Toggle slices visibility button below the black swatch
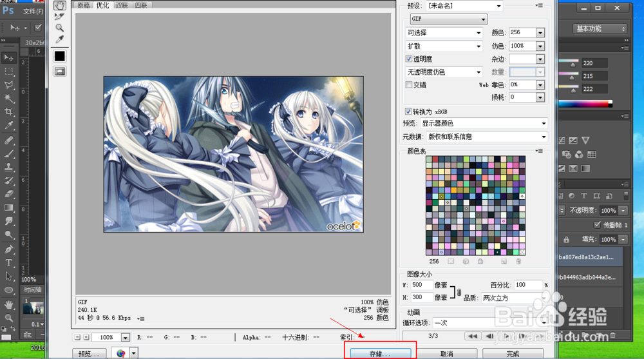 click(x=59, y=72)
